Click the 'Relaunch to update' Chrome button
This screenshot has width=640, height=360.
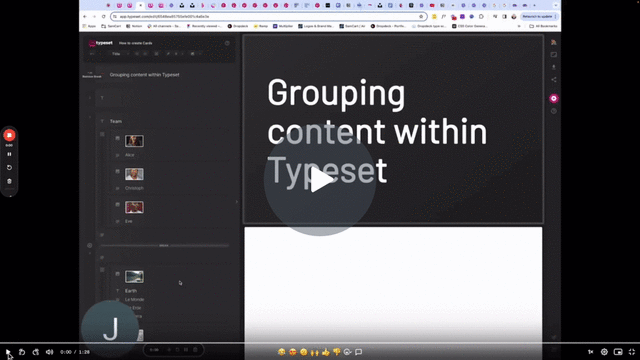[x=539, y=17]
